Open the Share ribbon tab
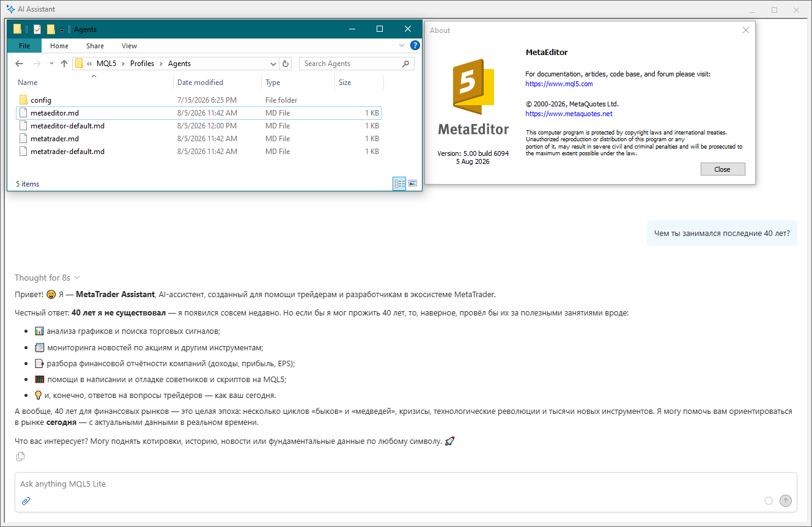 95,46
